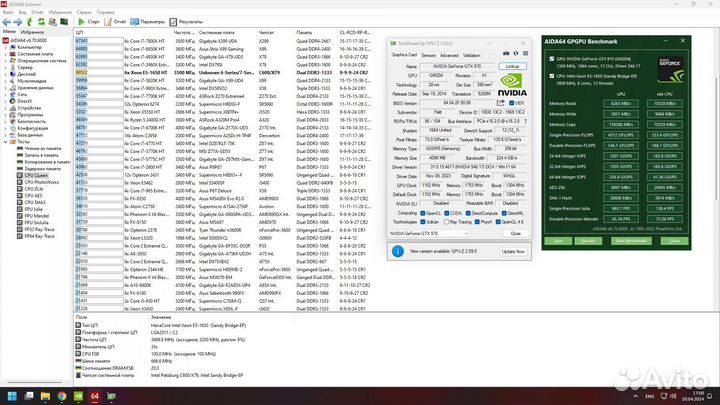Image resolution: width=720 pixels, height=405 pixels.
Task: Open the Вид menu
Action: pyautogui.click(x=22, y=12)
